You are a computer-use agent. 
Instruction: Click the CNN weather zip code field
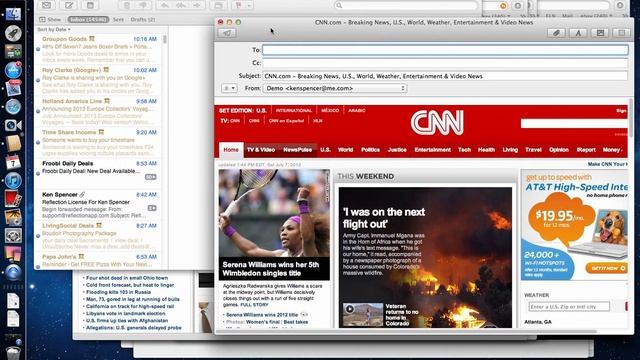(569, 307)
